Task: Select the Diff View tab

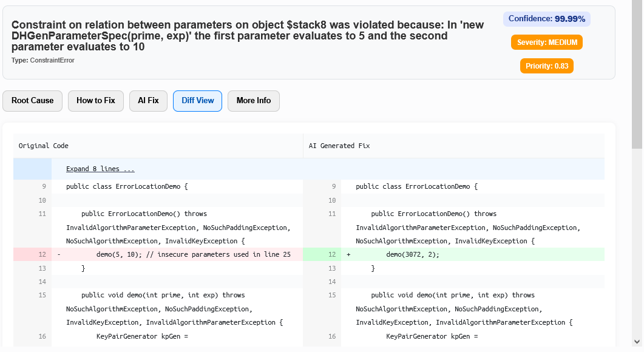Action: point(197,101)
